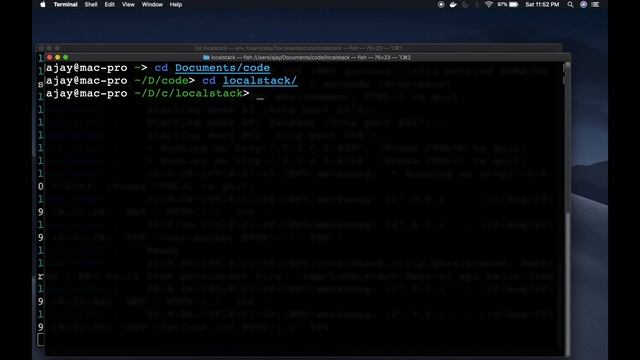Viewport: 640px width, 360px height.
Task: Open Notification Center list icon
Action: 596,4
